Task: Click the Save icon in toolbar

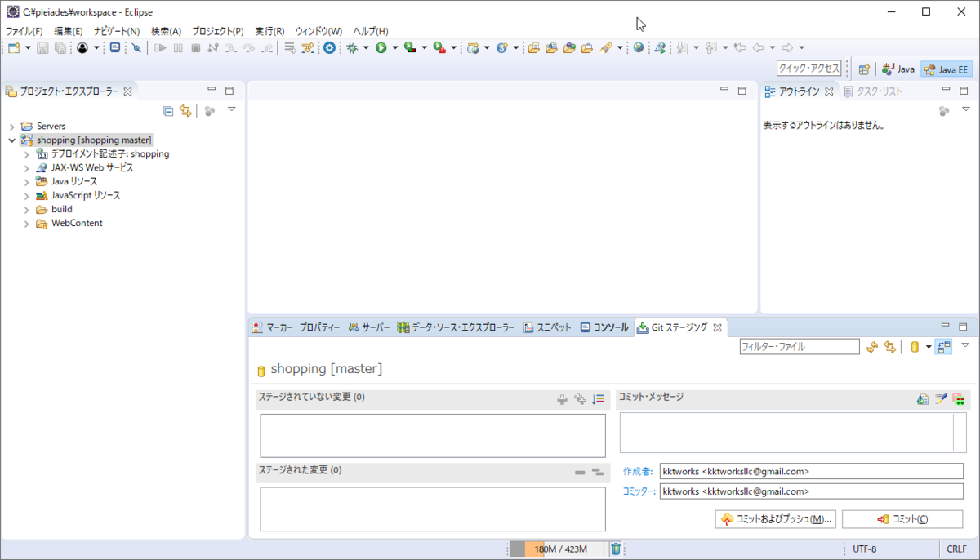Action: pyautogui.click(x=42, y=48)
